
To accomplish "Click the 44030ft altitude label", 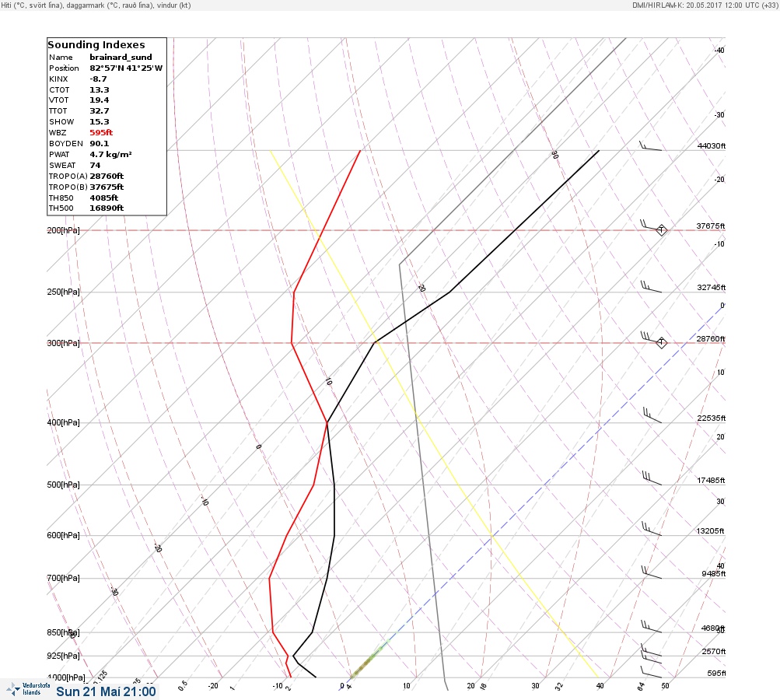I will point(712,145).
